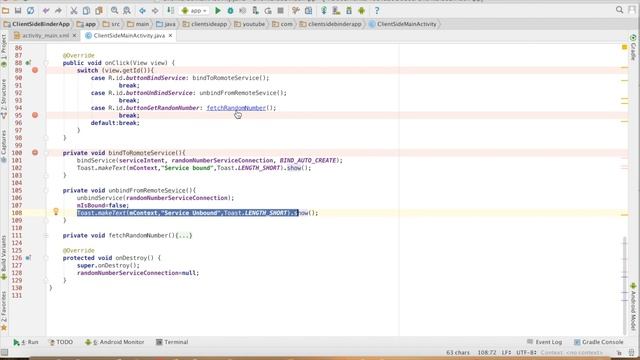Open the Build Variants side panel
The width and height of the screenshot is (640, 360).
(4, 257)
